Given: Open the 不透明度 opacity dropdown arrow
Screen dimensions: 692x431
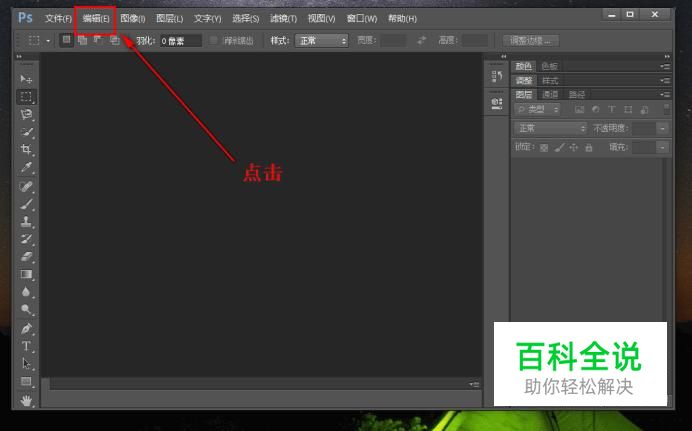Looking at the screenshot, I should coord(662,128).
